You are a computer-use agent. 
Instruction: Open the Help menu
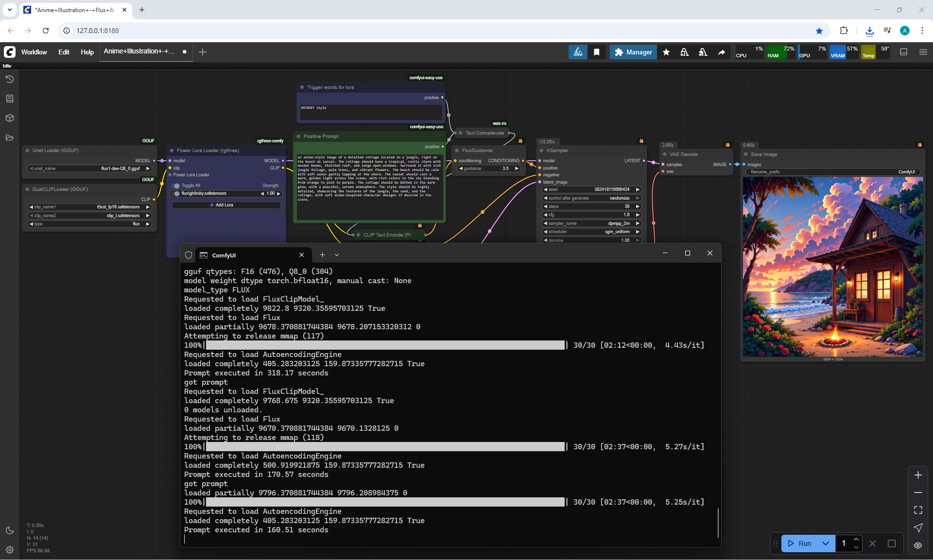87,52
